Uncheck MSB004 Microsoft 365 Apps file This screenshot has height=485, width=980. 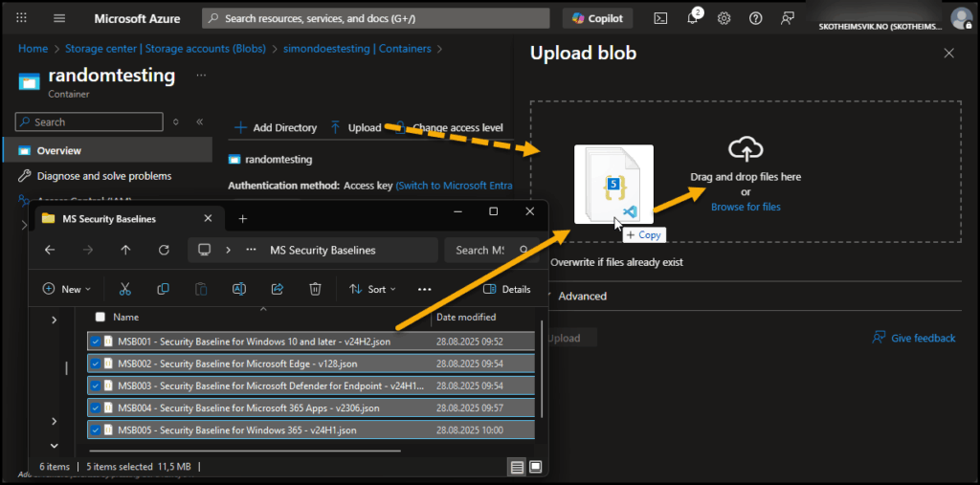pos(95,408)
